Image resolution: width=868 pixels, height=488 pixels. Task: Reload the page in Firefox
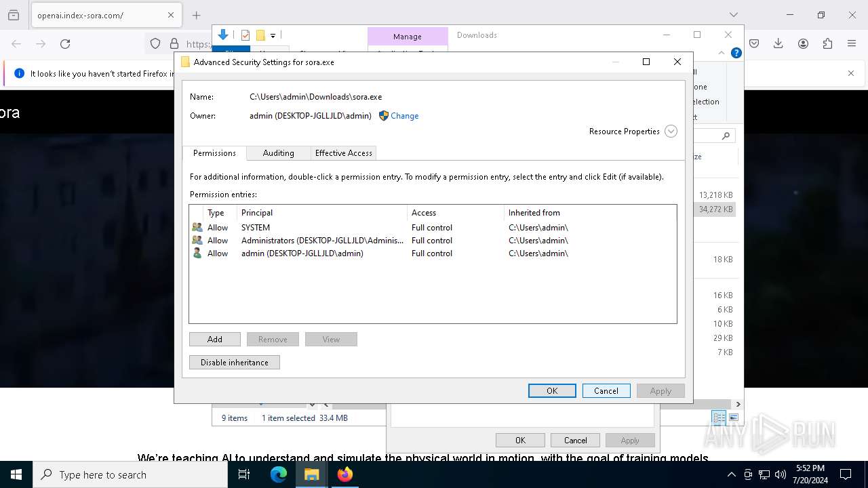point(65,43)
